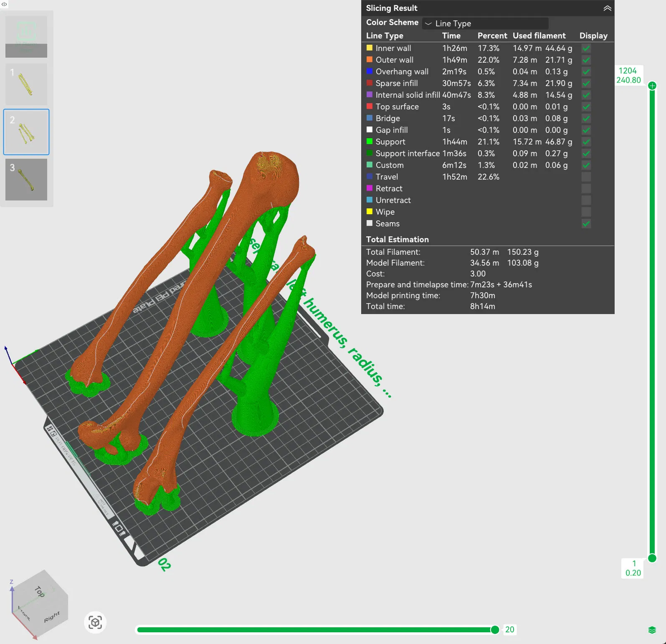
Task: Uncheck Sparse infill display checkbox
Action: (586, 83)
